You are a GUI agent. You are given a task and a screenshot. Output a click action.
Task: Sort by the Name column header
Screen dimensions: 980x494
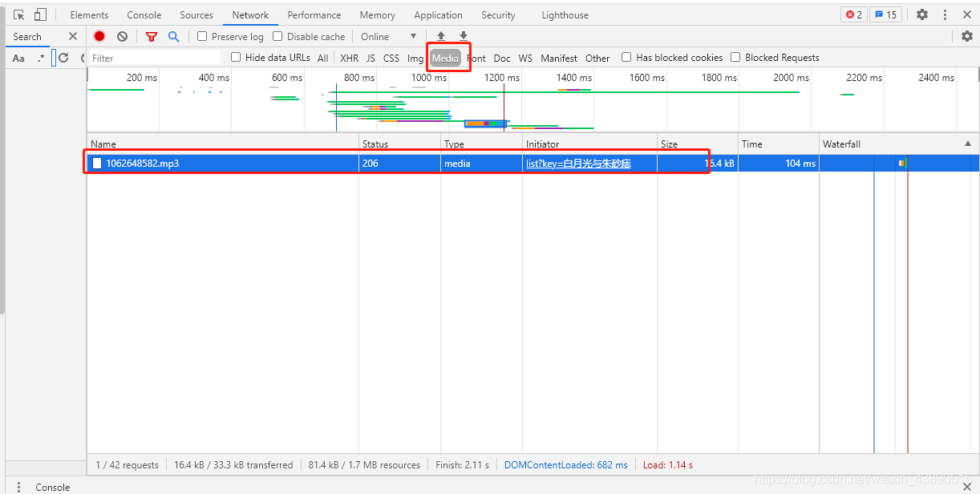click(x=223, y=144)
